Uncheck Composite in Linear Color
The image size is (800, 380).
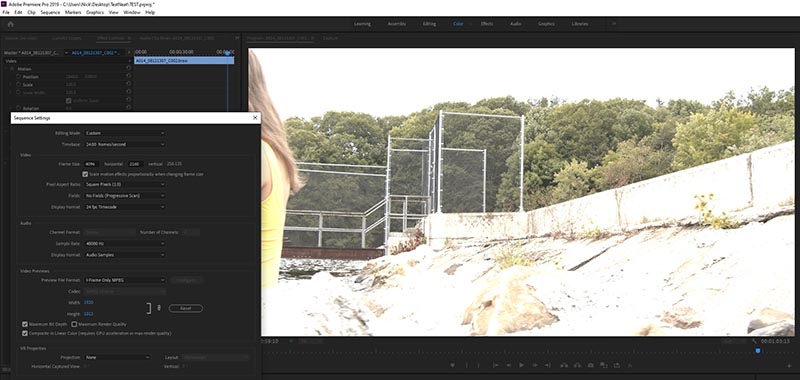pos(25,333)
